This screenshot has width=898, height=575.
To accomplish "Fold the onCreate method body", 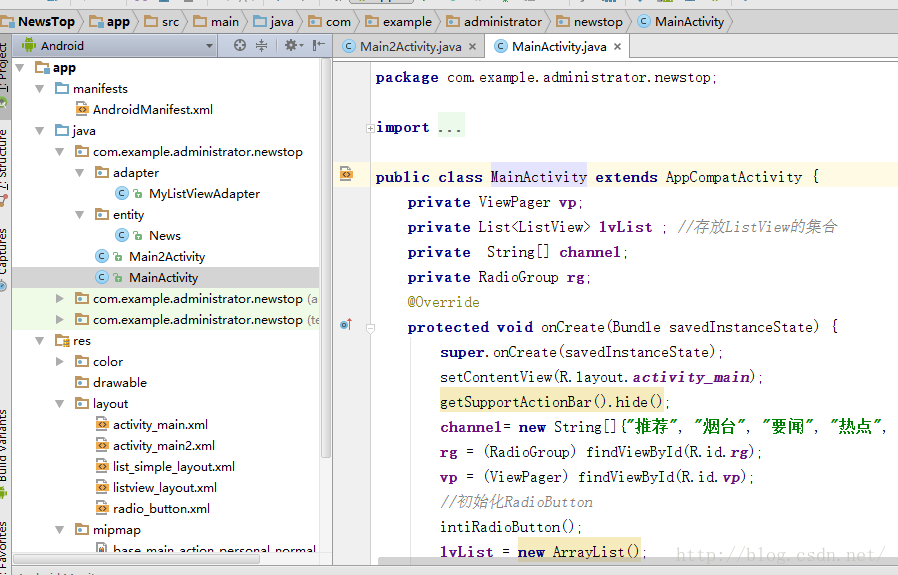I will coord(369,327).
